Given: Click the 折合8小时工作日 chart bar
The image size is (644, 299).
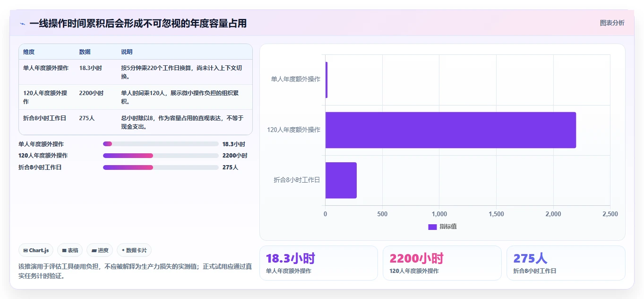Looking at the screenshot, I should (341, 180).
